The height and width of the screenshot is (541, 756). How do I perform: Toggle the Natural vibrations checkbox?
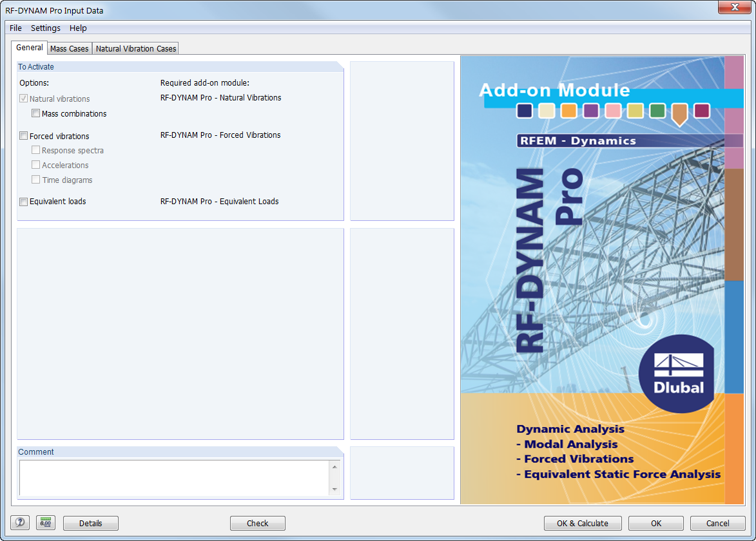[23, 99]
